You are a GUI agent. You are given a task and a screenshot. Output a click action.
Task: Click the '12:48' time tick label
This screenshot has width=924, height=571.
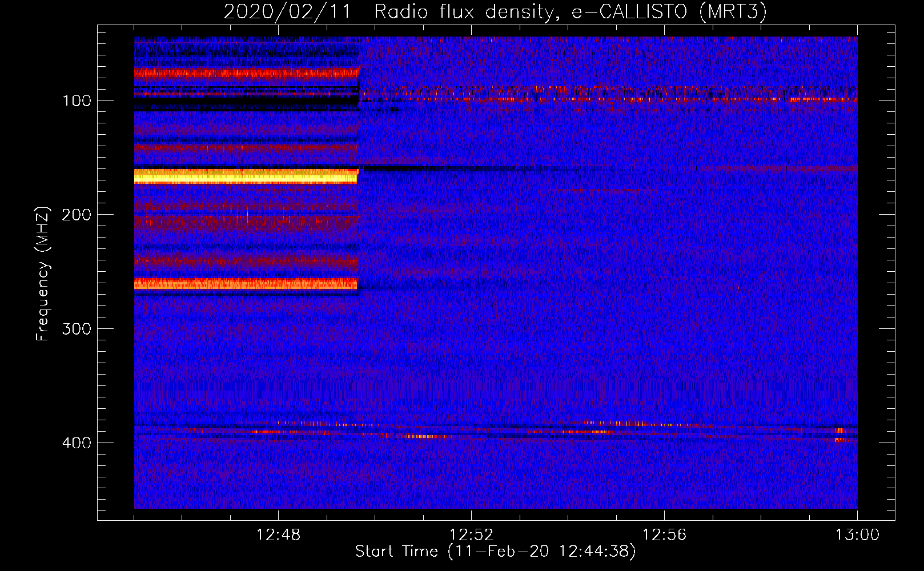(x=278, y=535)
